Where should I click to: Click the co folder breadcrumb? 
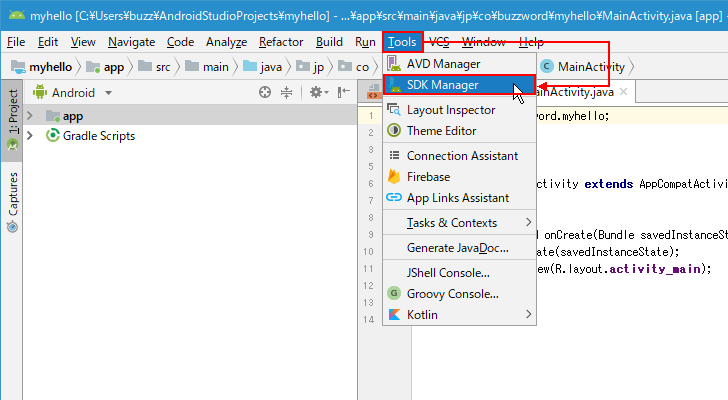(x=353, y=67)
